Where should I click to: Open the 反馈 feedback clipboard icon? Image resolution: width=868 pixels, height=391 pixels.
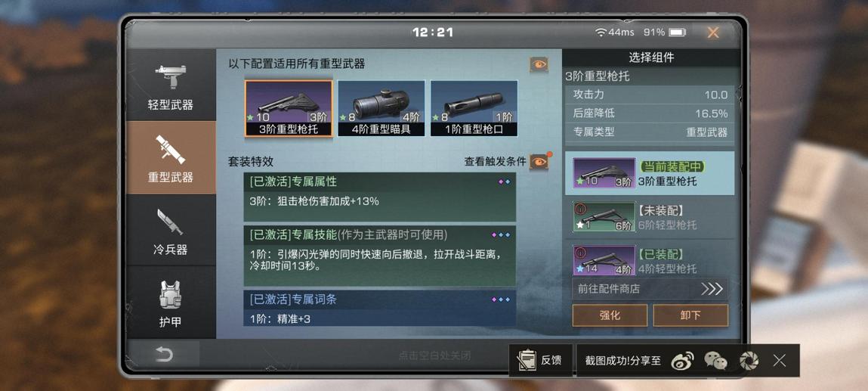pyautogui.click(x=527, y=361)
